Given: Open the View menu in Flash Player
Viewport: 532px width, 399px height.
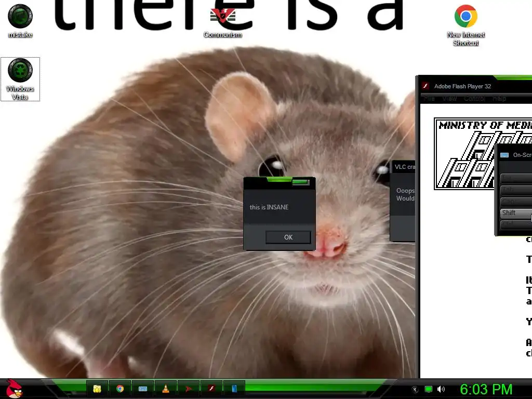Looking at the screenshot, I should tap(449, 99).
